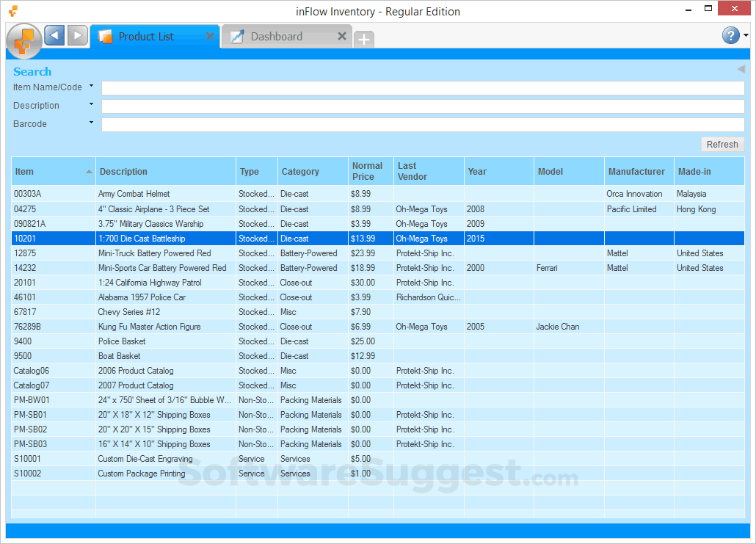756x544 pixels.
Task: Navigate back using the left arrow icon
Action: click(53, 35)
